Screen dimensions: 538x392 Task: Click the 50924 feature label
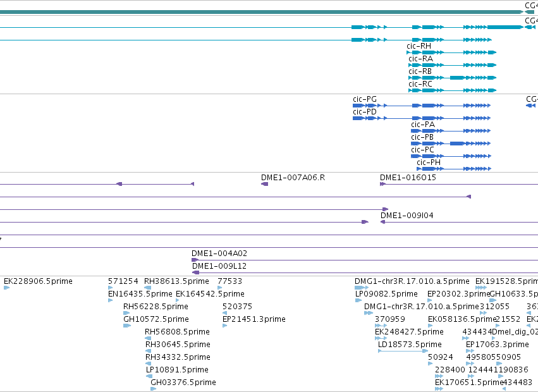[x=440, y=357]
